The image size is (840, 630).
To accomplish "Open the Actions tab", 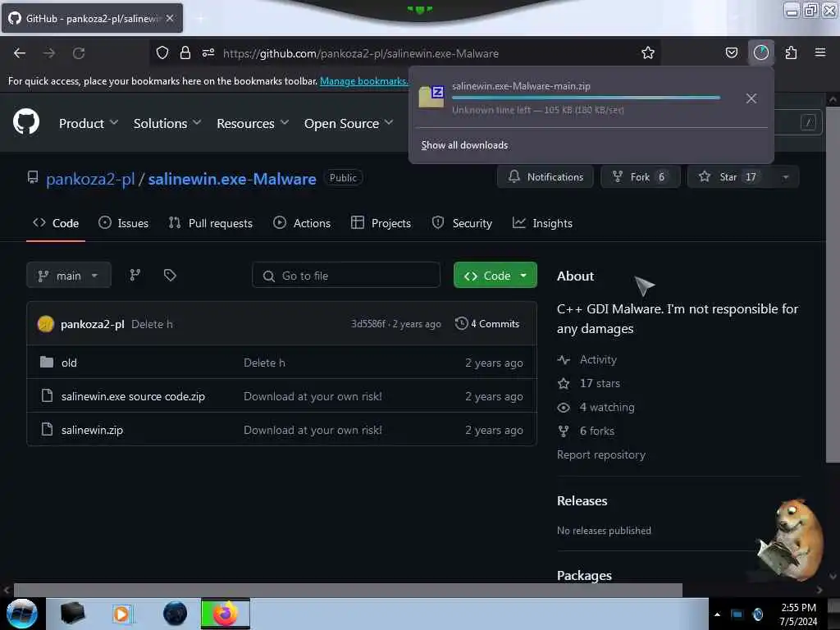I will coord(302,223).
